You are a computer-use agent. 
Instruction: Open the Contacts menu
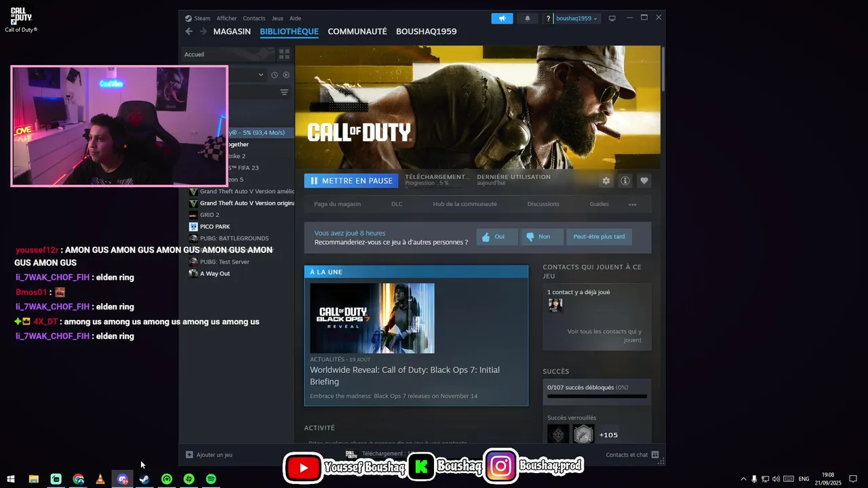click(x=254, y=18)
